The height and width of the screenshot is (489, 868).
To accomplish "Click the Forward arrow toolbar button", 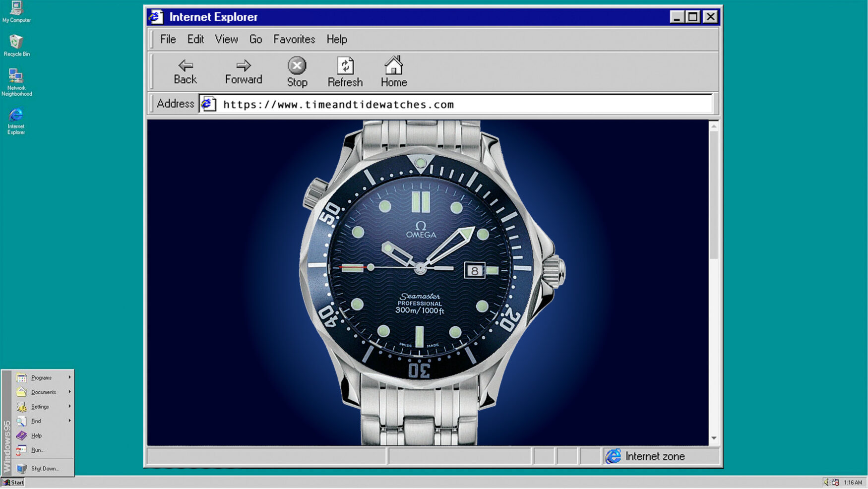I will [243, 72].
